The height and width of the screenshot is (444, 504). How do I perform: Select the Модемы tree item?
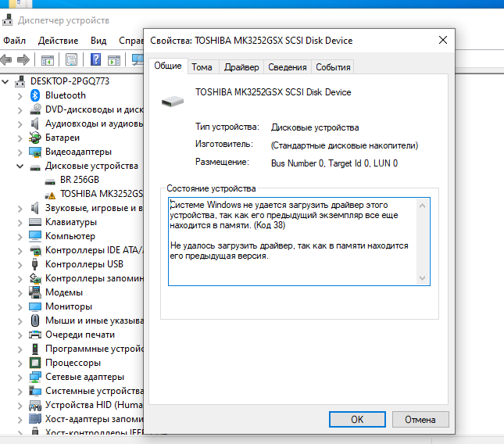tap(64, 292)
